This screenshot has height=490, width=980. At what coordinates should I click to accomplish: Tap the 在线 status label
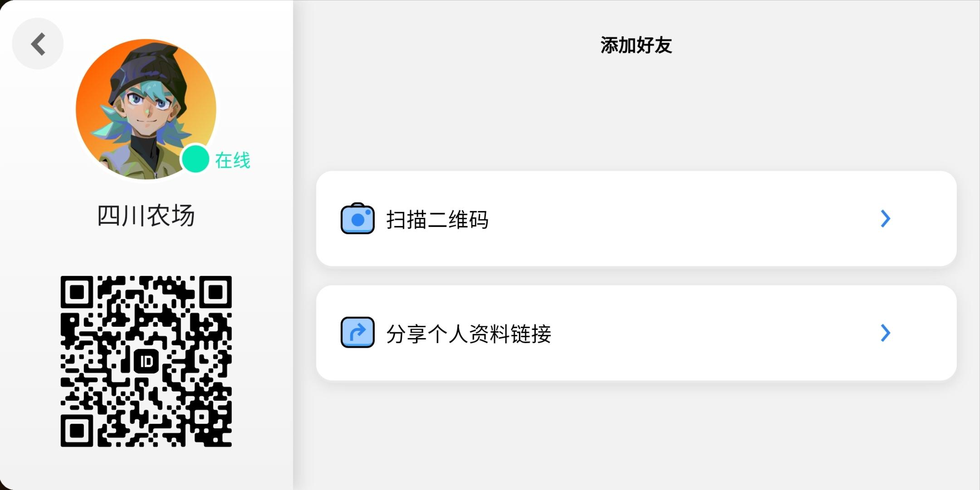(x=233, y=160)
